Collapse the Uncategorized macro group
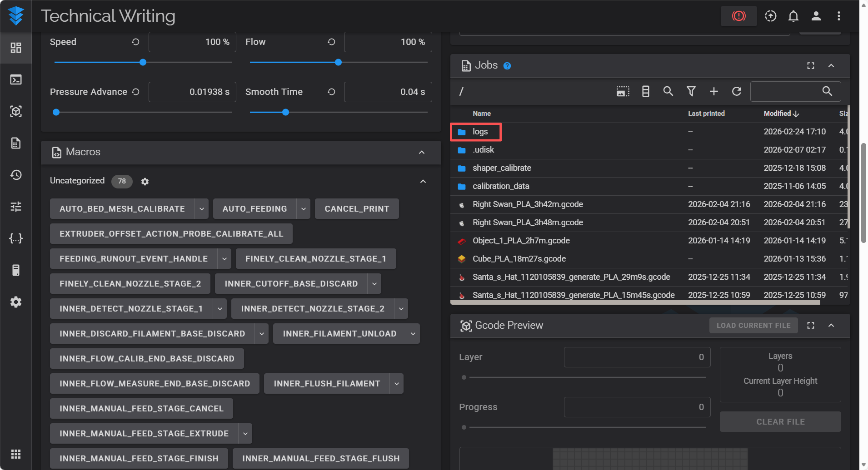This screenshot has height=470, width=868. tap(423, 182)
